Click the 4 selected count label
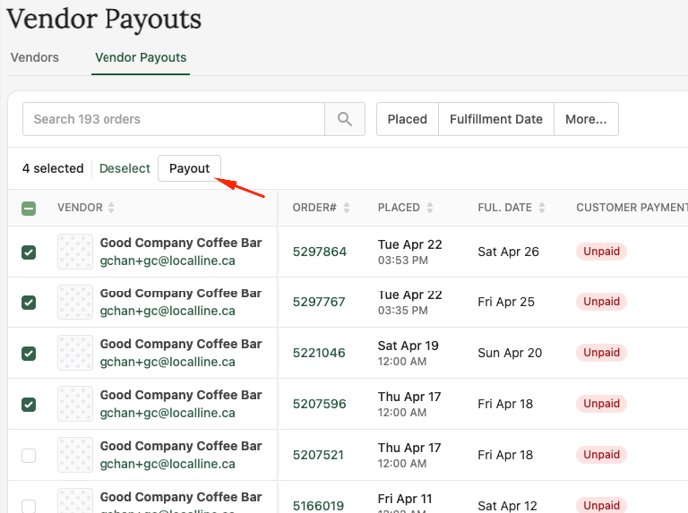688x513 pixels. [53, 169]
